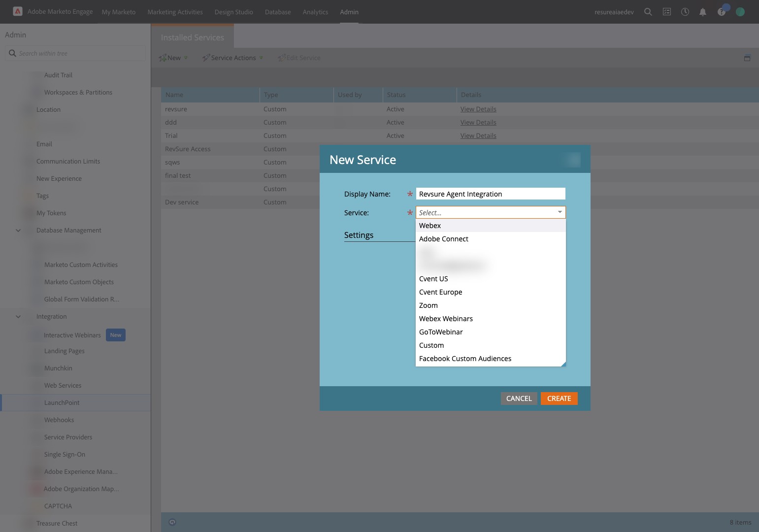759x532 pixels.
Task: Click the window restore icon in toolbar
Action: coord(747,58)
